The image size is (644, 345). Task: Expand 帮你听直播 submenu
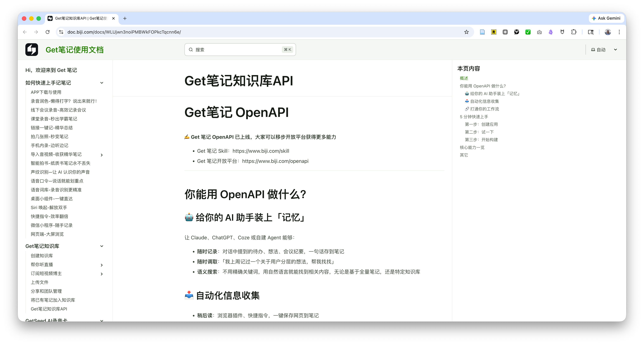[x=102, y=265]
